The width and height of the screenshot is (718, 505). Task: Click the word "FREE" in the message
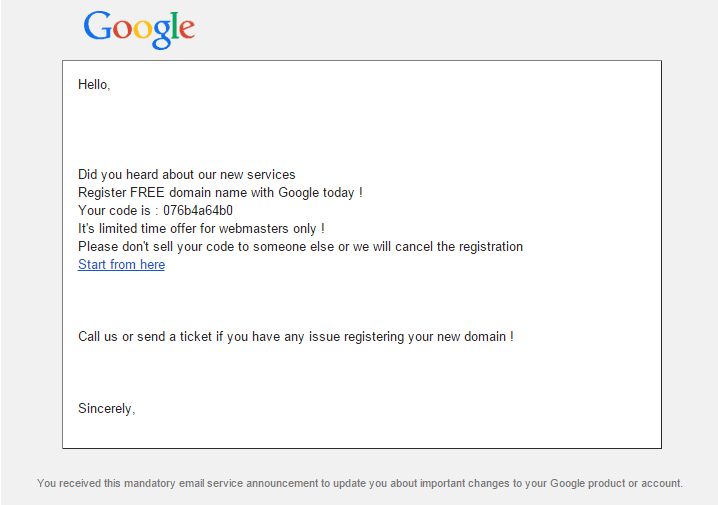point(147,192)
